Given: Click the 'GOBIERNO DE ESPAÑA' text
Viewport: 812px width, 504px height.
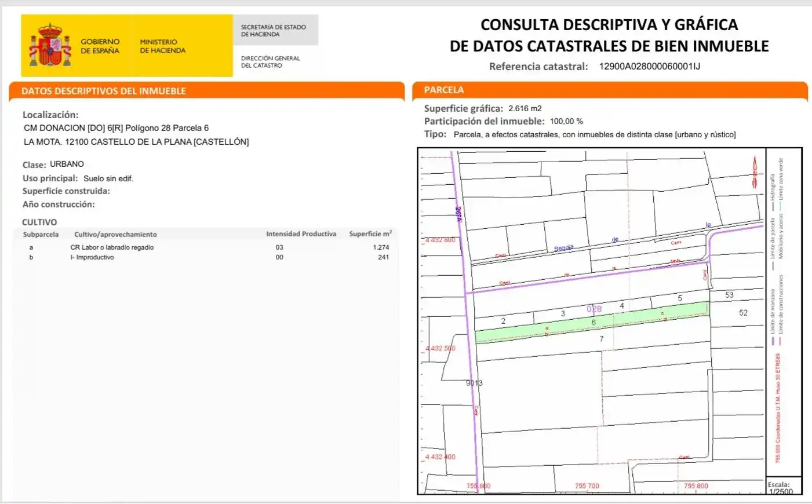Looking at the screenshot, I should click(100, 46).
